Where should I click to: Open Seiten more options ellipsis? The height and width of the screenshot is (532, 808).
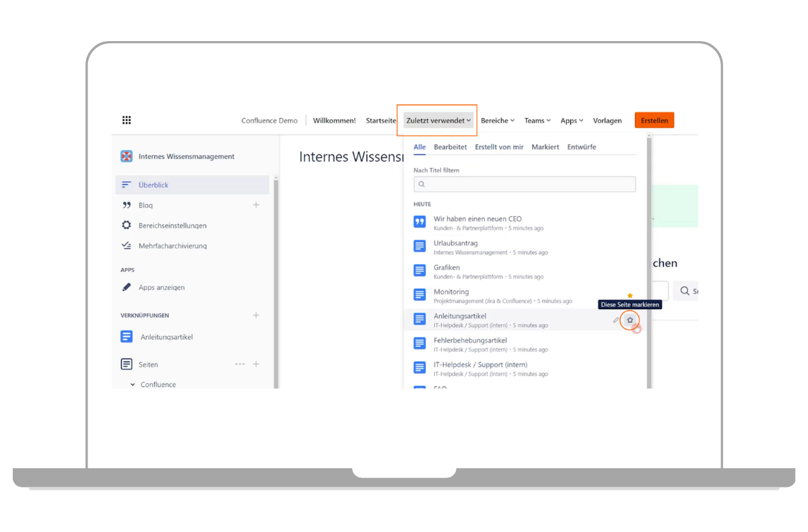click(240, 364)
